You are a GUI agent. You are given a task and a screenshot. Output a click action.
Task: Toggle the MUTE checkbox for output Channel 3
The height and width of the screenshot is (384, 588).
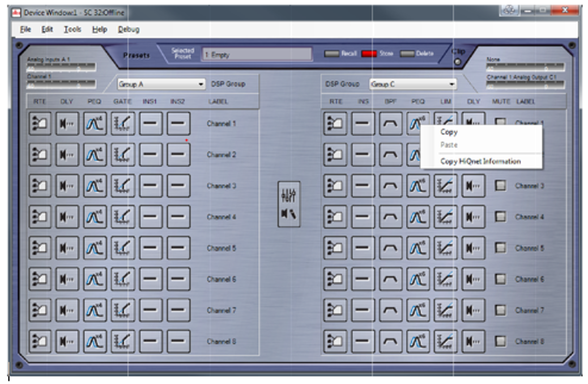(501, 186)
